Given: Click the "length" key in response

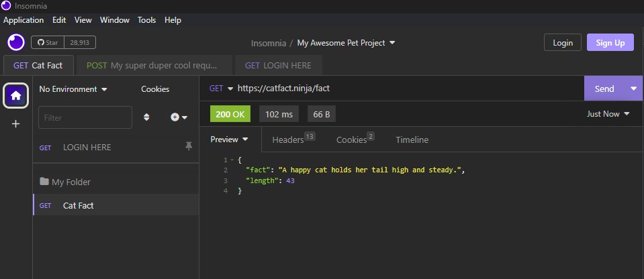Looking at the screenshot, I should (x=262, y=180).
